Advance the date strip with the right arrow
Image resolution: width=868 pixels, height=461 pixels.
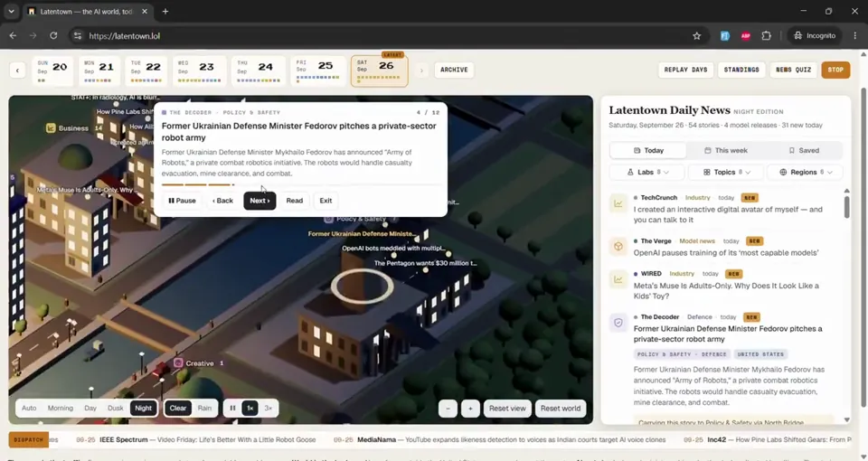point(421,71)
